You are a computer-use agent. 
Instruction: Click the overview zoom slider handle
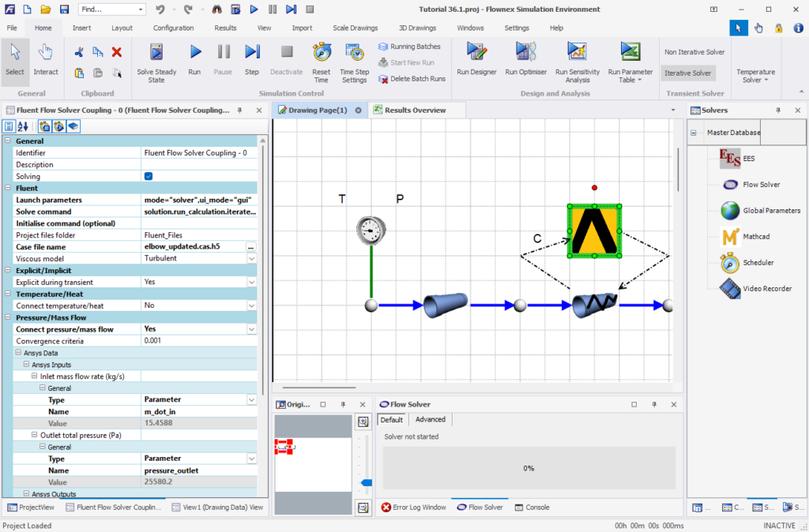pyautogui.click(x=366, y=482)
